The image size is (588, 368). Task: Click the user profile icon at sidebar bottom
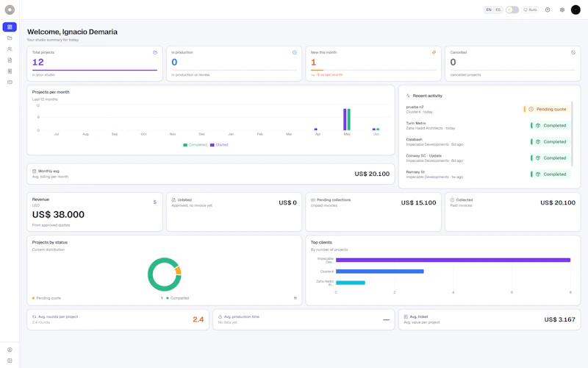pos(10,350)
